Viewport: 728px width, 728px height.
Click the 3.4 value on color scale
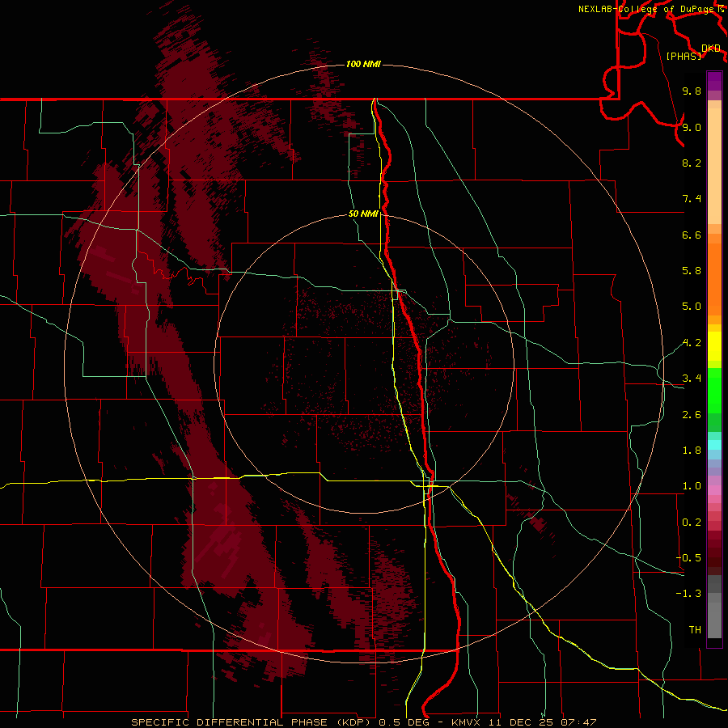point(692,379)
